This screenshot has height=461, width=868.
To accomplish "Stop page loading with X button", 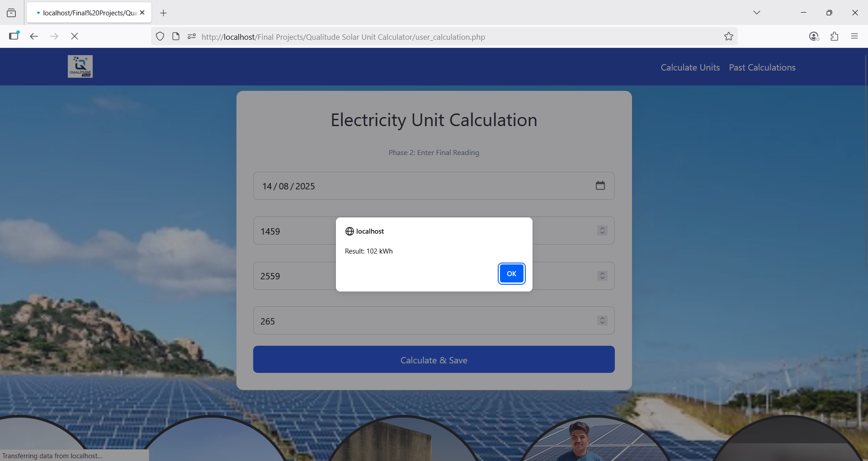I will click(75, 36).
